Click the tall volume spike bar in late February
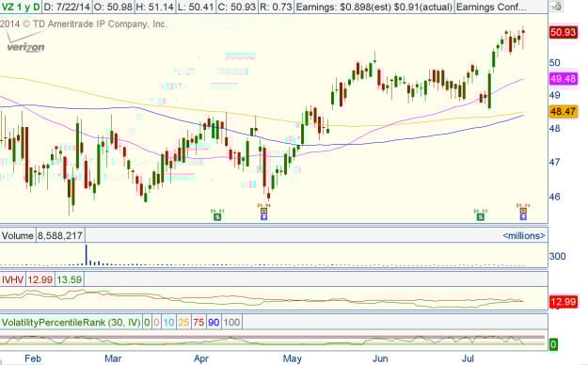Viewport: 588px width, 365px height. pos(87,255)
